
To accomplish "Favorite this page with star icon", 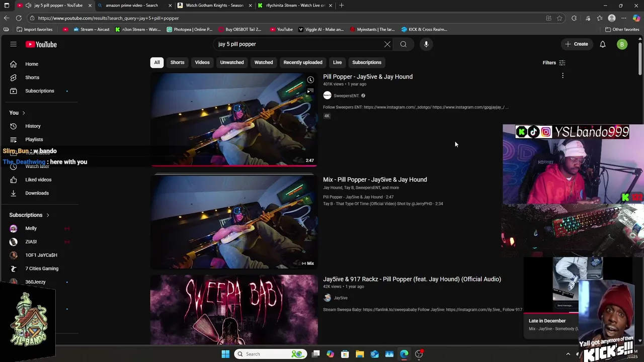I will coord(559,18).
